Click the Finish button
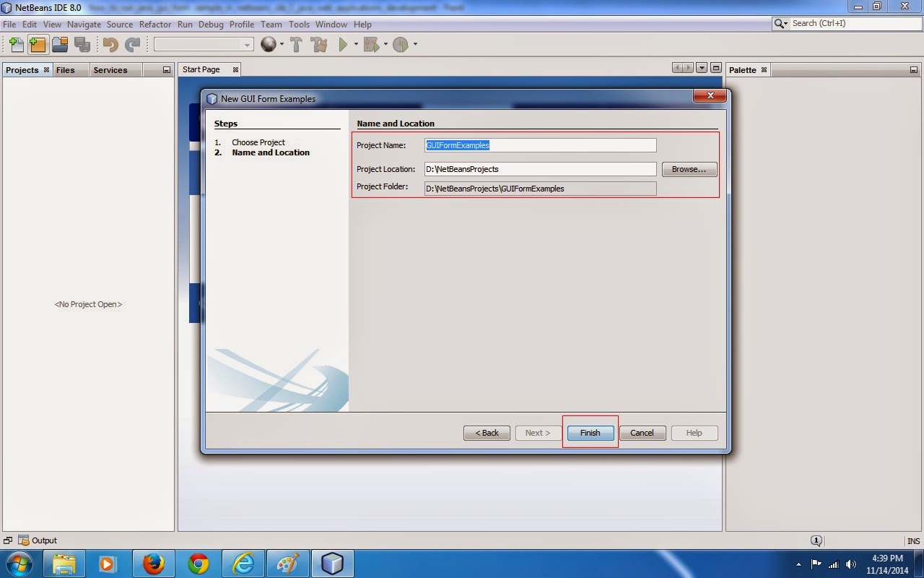 (590, 433)
